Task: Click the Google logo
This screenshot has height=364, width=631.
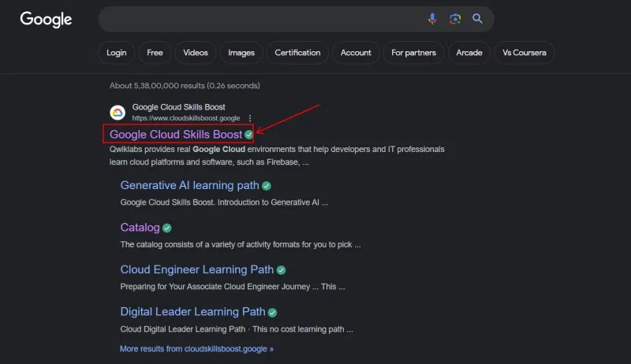Action: pyautogui.click(x=46, y=19)
